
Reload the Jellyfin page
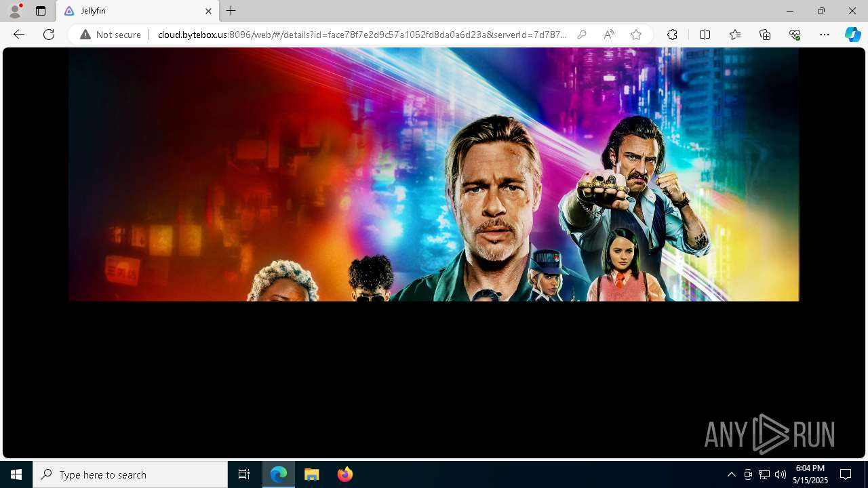(x=49, y=35)
